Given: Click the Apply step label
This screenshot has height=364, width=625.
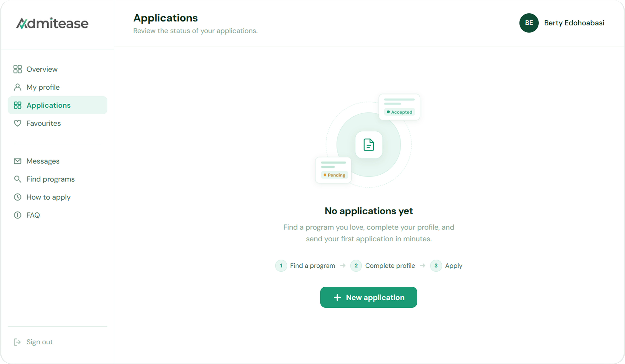Looking at the screenshot, I should pyautogui.click(x=454, y=266).
